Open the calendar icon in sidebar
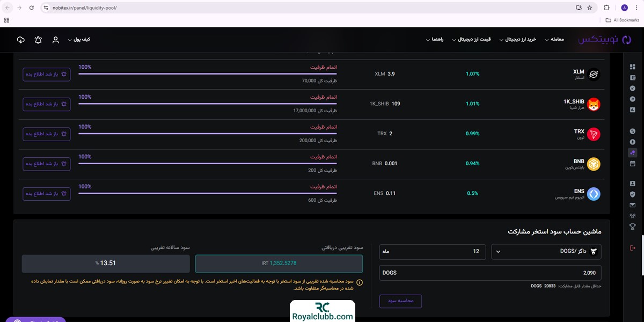 point(632,163)
